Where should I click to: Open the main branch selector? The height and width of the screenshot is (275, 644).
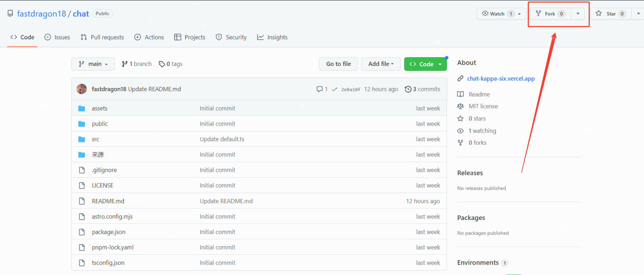pos(93,64)
